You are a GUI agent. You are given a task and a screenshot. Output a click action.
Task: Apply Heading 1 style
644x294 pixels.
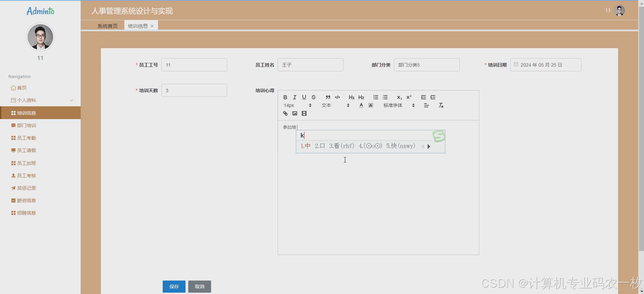pos(352,97)
